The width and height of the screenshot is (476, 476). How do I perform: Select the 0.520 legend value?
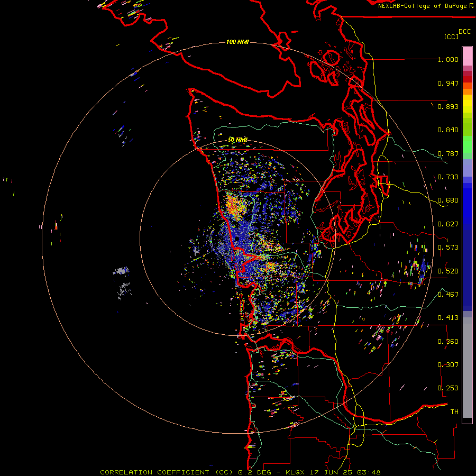point(448,271)
